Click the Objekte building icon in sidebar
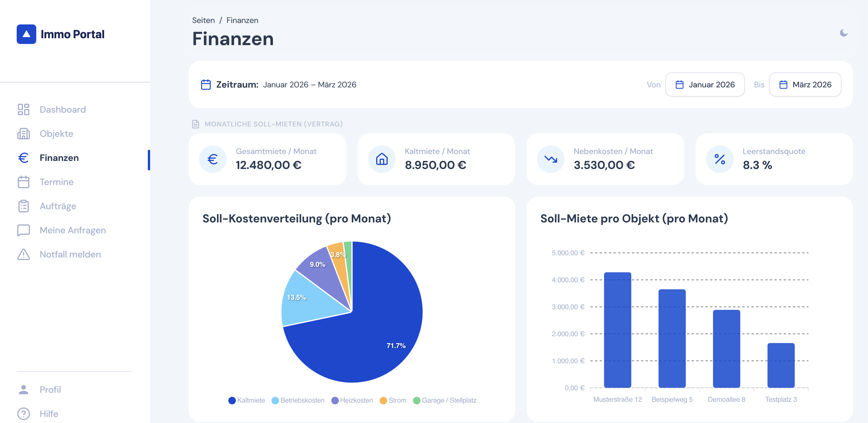 23,134
